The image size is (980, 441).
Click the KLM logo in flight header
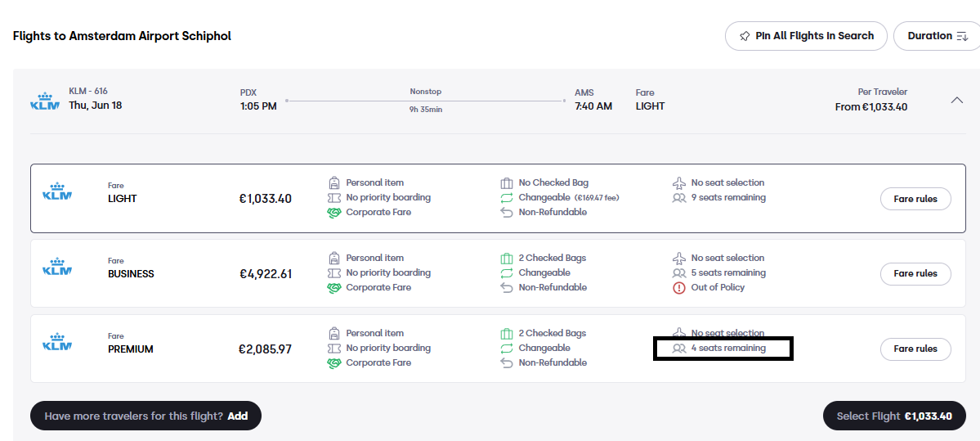click(x=44, y=101)
